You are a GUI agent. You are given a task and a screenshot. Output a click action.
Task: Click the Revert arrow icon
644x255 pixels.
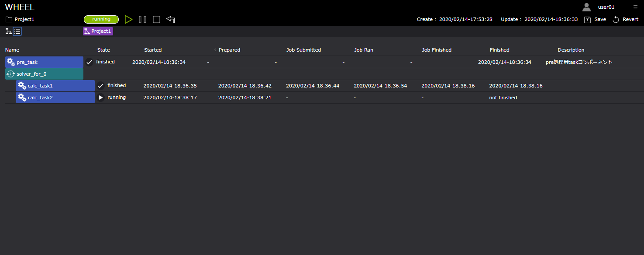616,19
